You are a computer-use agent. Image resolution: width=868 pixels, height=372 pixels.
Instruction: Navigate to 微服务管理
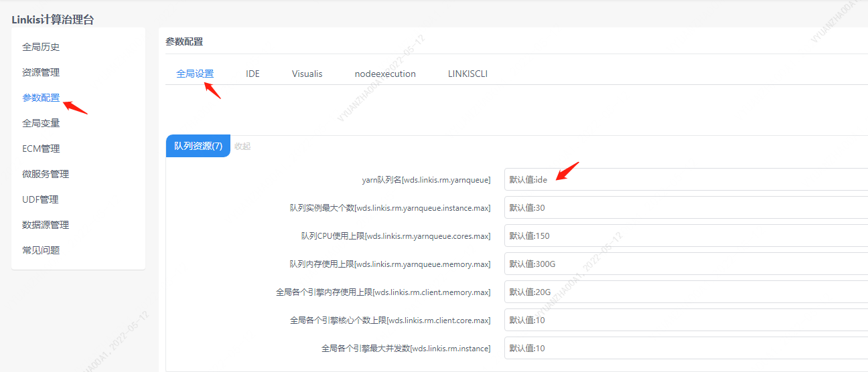46,174
